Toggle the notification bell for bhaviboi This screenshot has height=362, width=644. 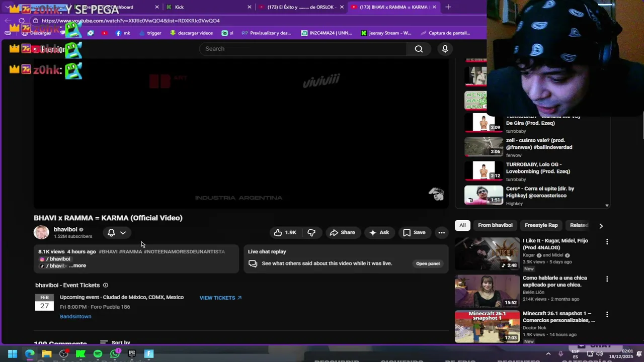(x=111, y=232)
